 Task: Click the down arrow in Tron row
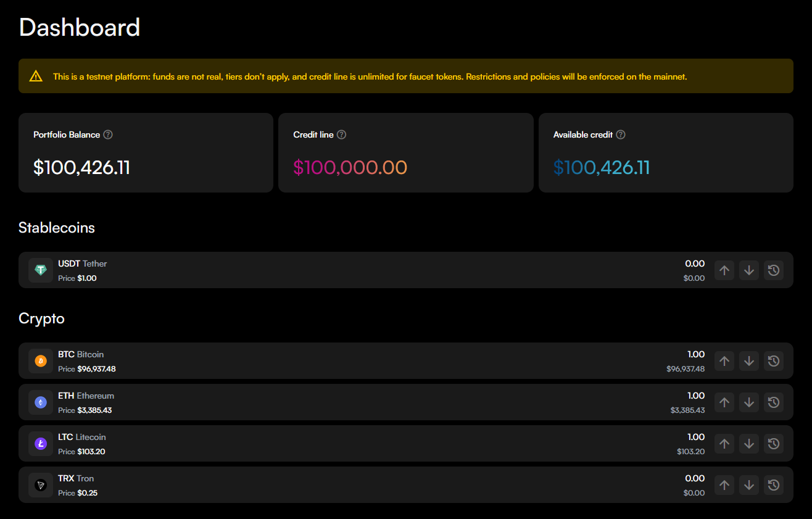[x=749, y=485]
